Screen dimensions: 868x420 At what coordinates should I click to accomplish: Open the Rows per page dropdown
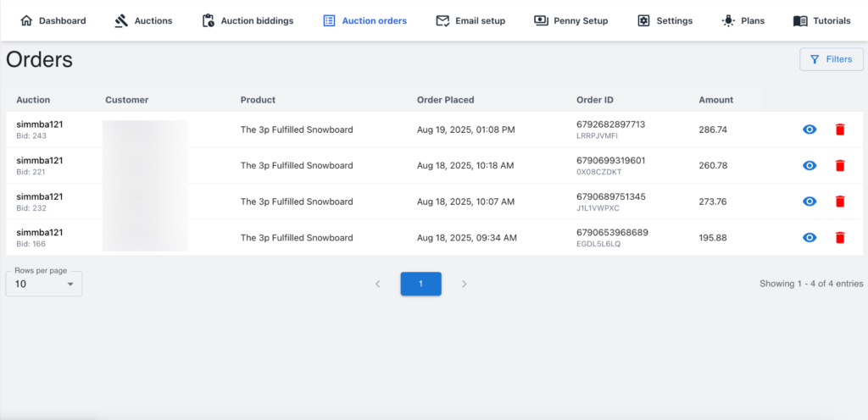(44, 284)
